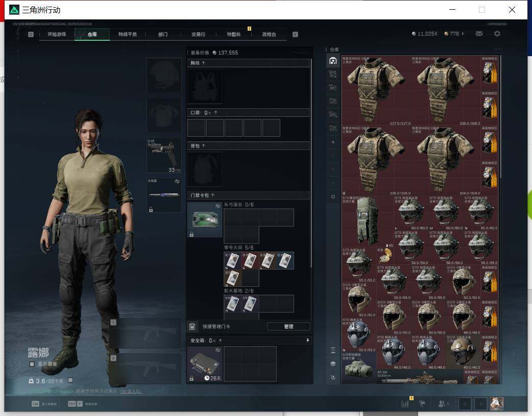Select the secure container case item
The width and height of the screenshot is (532, 416).
[x=205, y=364]
